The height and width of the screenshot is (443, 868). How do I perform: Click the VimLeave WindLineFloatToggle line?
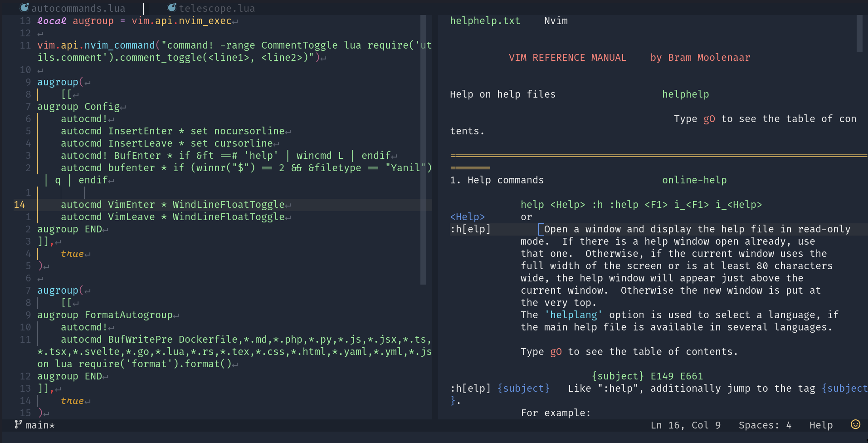173,217
